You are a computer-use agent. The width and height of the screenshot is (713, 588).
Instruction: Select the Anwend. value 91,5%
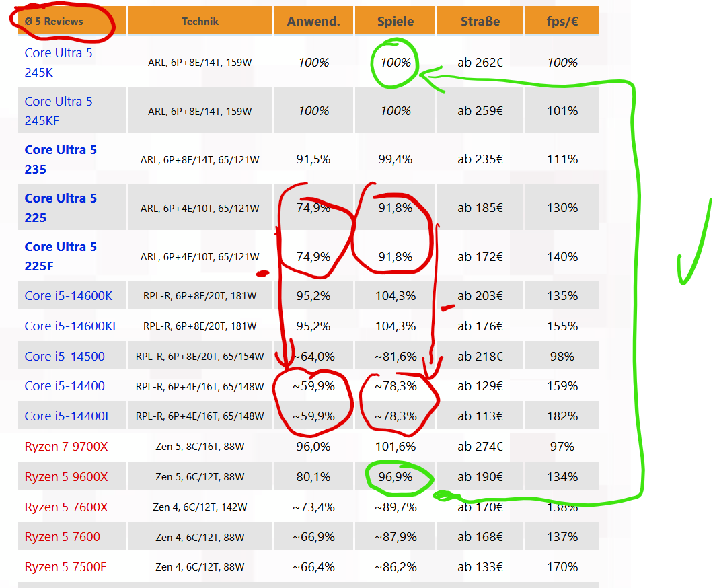[313, 159]
